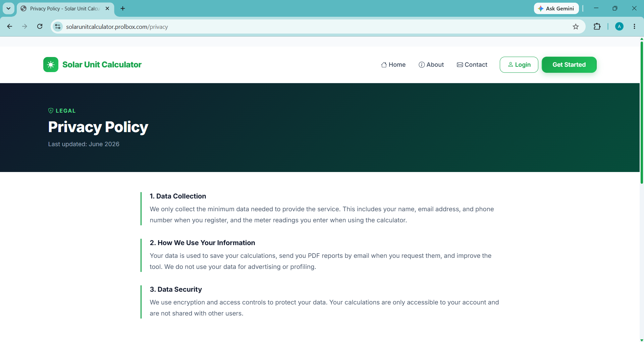Open a new browser tab
Screen dimensions: 644x342
coord(123,8)
